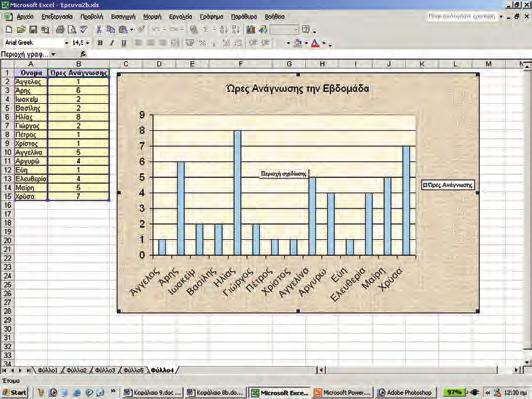Open a file with the Open folder icon
This screenshot has width=532, height=399.
pyautogui.click(x=21, y=30)
